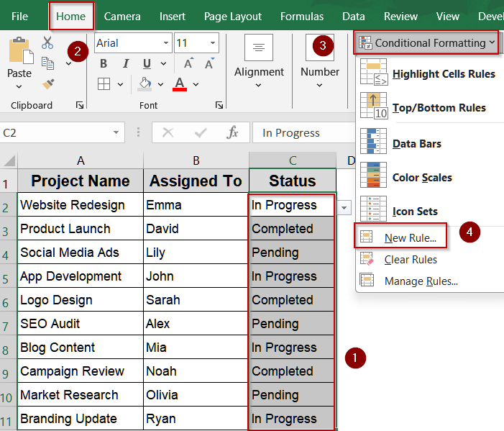Image resolution: width=504 pixels, height=431 pixels.
Task: Click the Cut scissors icon
Action: 47,42
